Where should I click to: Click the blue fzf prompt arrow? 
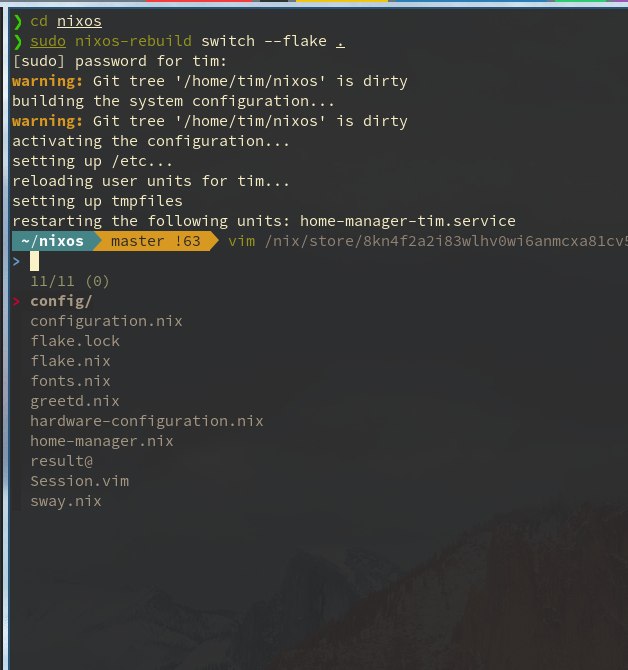(16, 261)
